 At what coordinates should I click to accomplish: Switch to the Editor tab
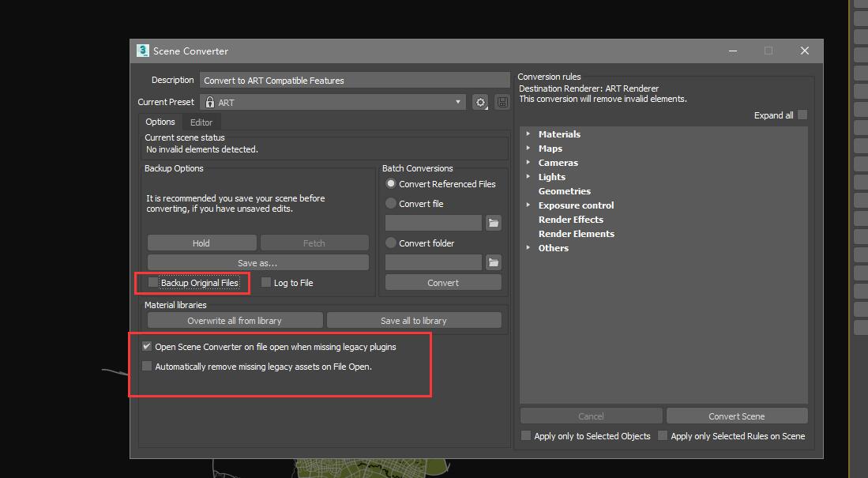(x=201, y=122)
